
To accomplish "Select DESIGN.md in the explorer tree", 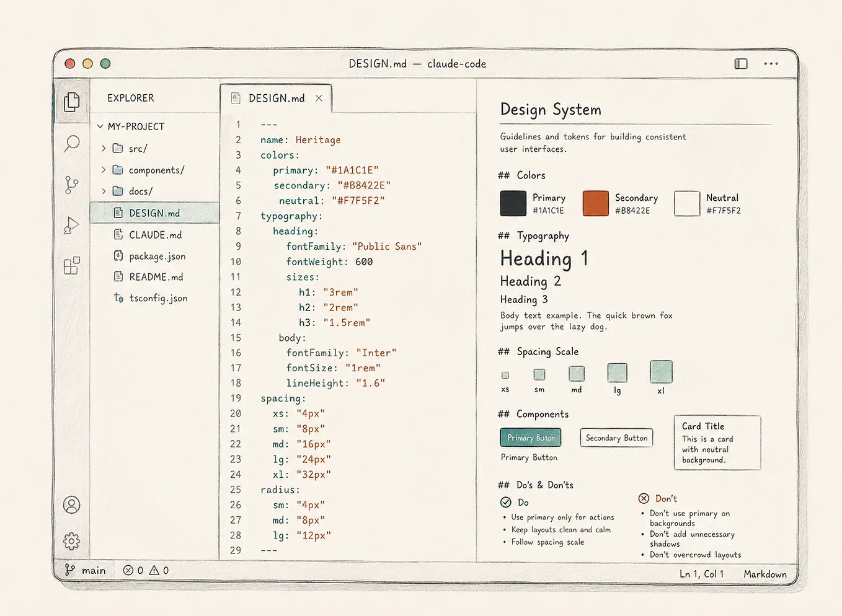I will (x=154, y=213).
